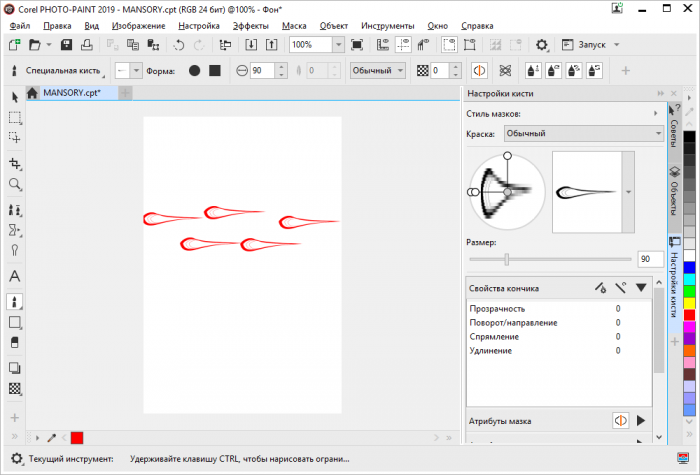Click the Save disk icon
700x475 pixels.
click(x=66, y=45)
